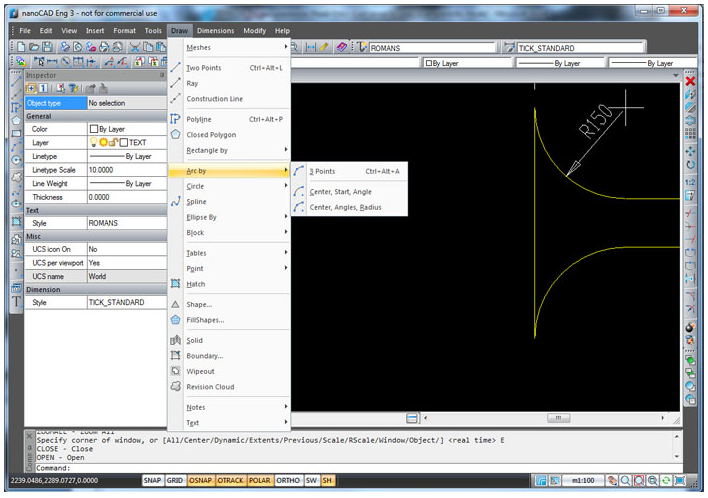Toggle OTRACK mode in status bar
The height and width of the screenshot is (498, 708).
pos(230,480)
